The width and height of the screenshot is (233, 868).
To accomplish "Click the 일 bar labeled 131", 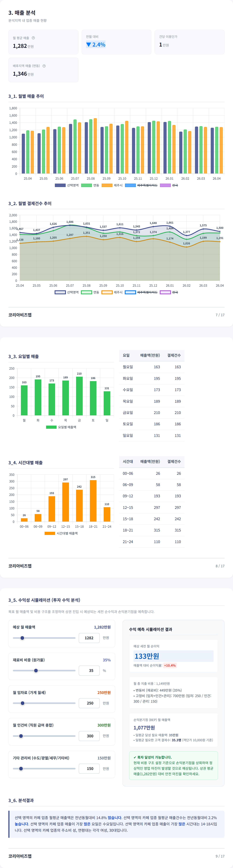I will 107,403.
